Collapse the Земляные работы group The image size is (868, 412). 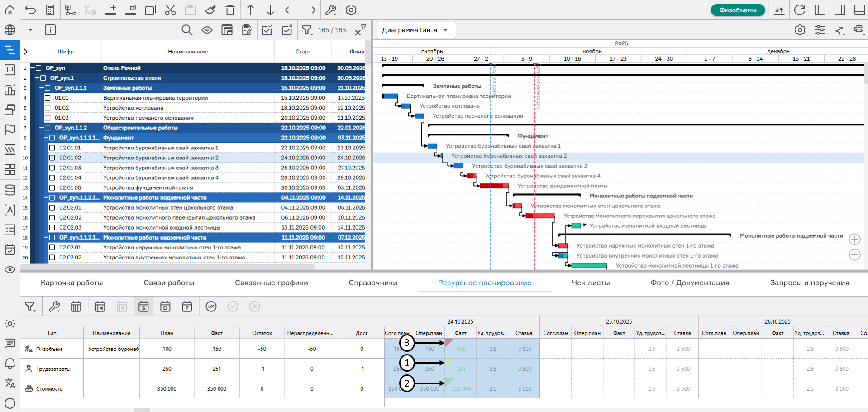[42, 88]
